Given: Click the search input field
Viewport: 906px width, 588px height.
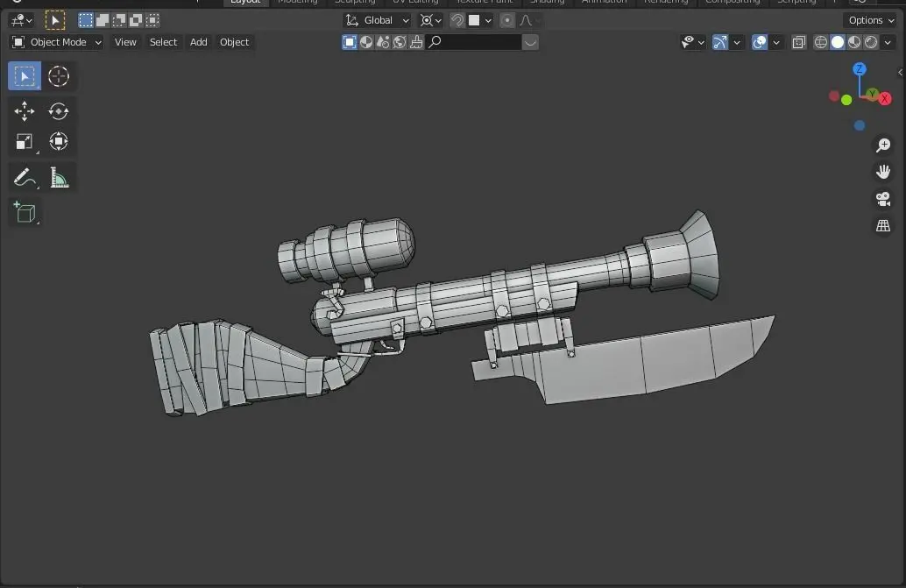Looking at the screenshot, I should pyautogui.click(x=474, y=42).
